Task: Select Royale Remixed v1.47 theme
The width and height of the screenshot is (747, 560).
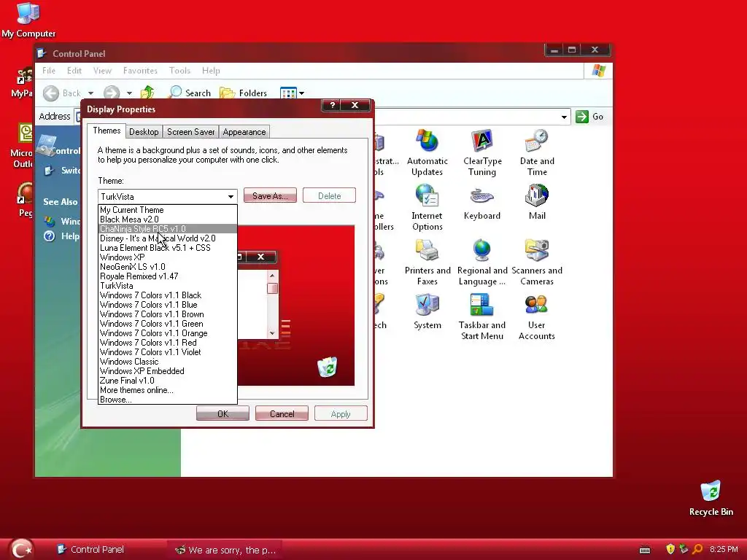Action: point(167,276)
